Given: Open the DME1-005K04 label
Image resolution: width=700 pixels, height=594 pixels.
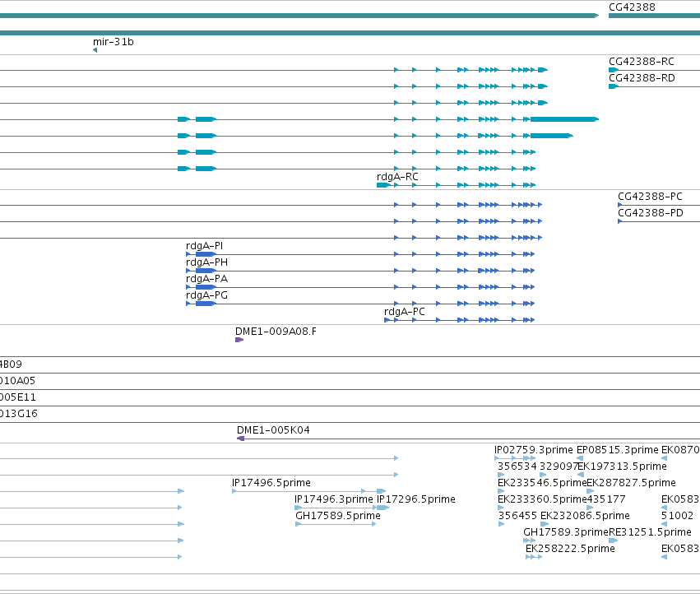Looking at the screenshot, I should (x=273, y=430).
